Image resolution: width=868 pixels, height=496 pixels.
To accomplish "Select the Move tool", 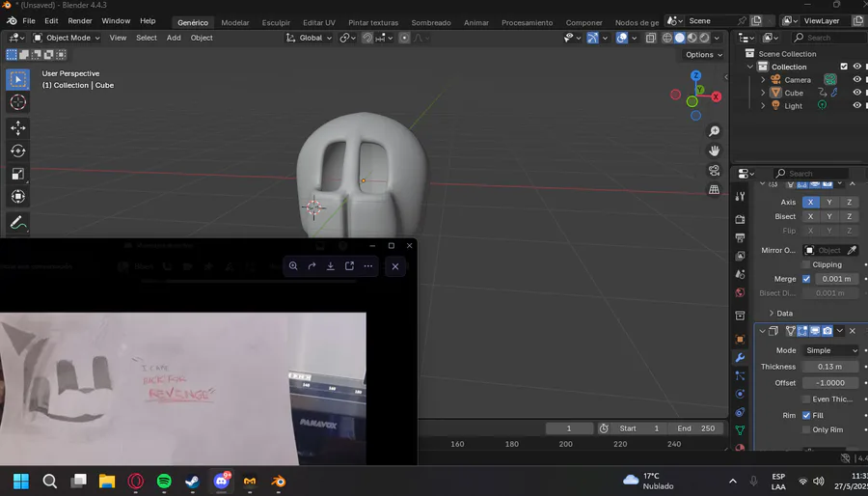I will 17,128.
